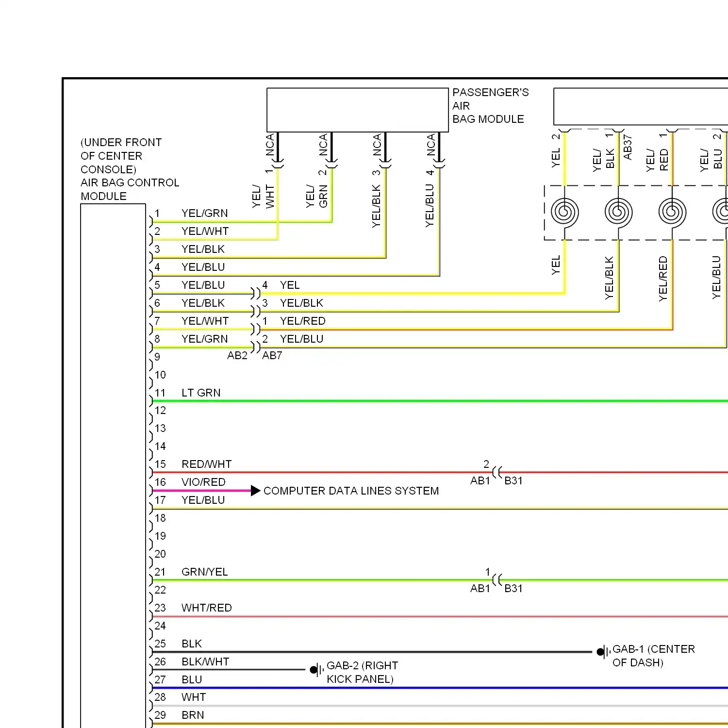Select the COMPUTER DATA LINES SYSTEM reference
Screen dimensions: 728x728
[351, 491]
